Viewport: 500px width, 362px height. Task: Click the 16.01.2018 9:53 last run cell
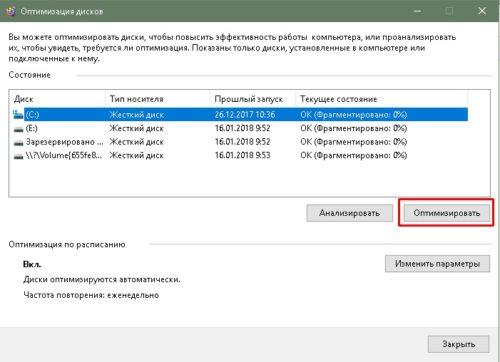(243, 155)
